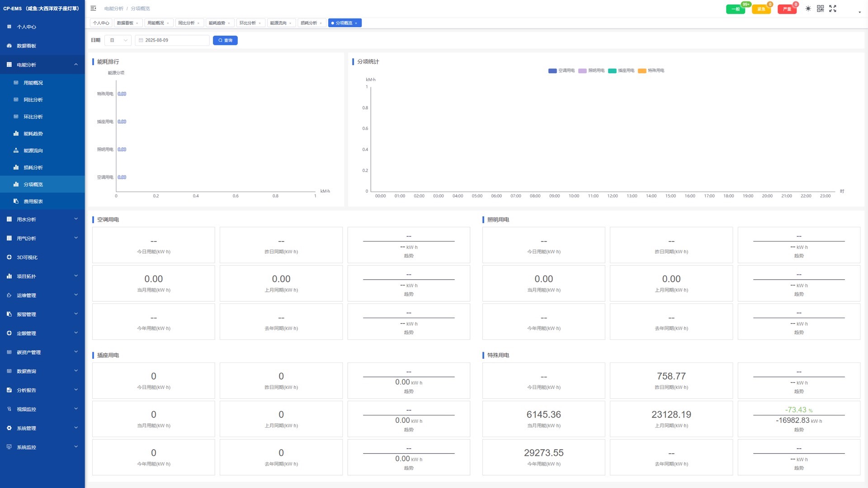This screenshot has width=868, height=488.
Task: Click the 数据查询 sidebar icon
Action: (x=9, y=371)
